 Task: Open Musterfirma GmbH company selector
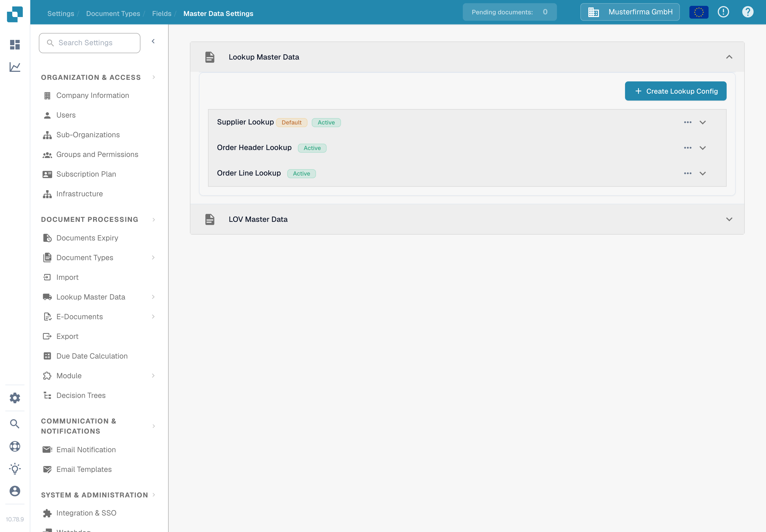pyautogui.click(x=630, y=12)
